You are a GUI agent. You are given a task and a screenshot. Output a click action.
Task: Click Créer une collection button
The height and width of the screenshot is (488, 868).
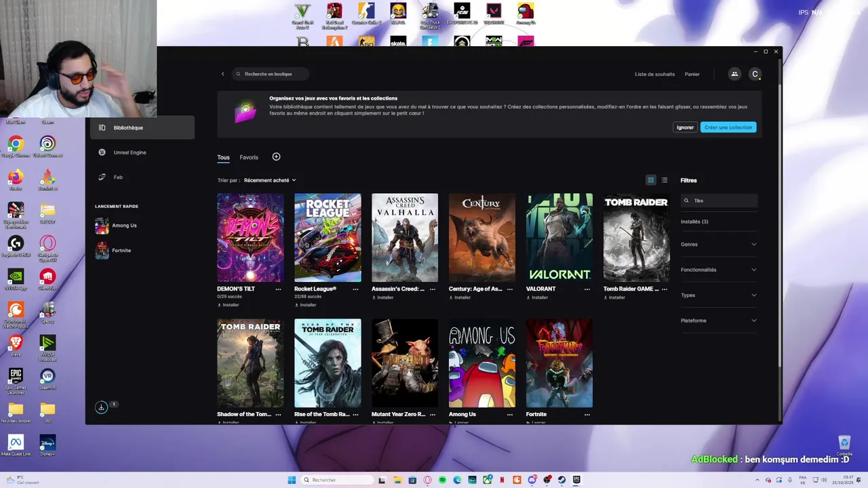[x=728, y=127]
